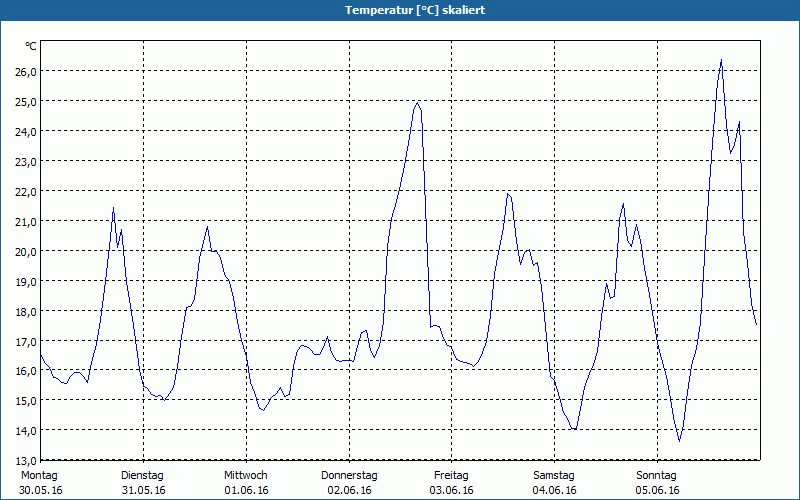The image size is (800, 500).
Task: Click the lowest curve point below 14 degrees
Action: tap(680, 440)
